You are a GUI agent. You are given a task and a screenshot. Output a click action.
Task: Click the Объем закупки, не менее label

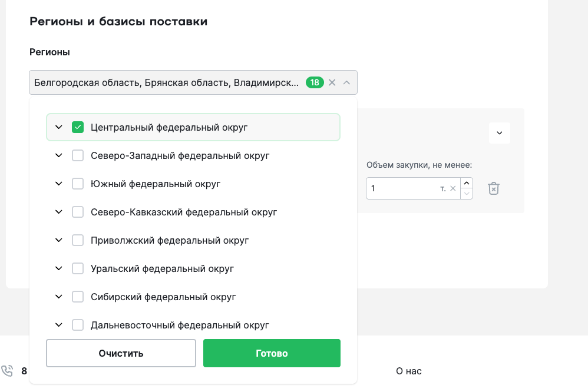[x=419, y=165]
